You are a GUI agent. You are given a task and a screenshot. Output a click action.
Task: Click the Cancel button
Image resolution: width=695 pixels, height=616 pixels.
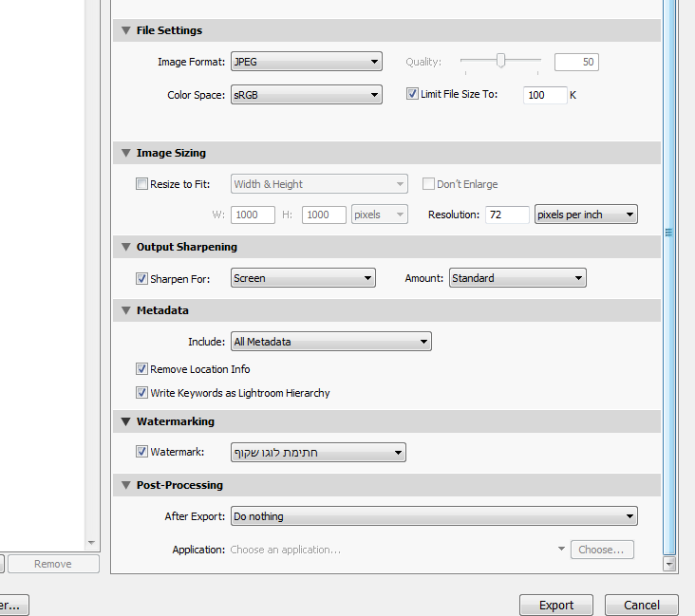642,605
